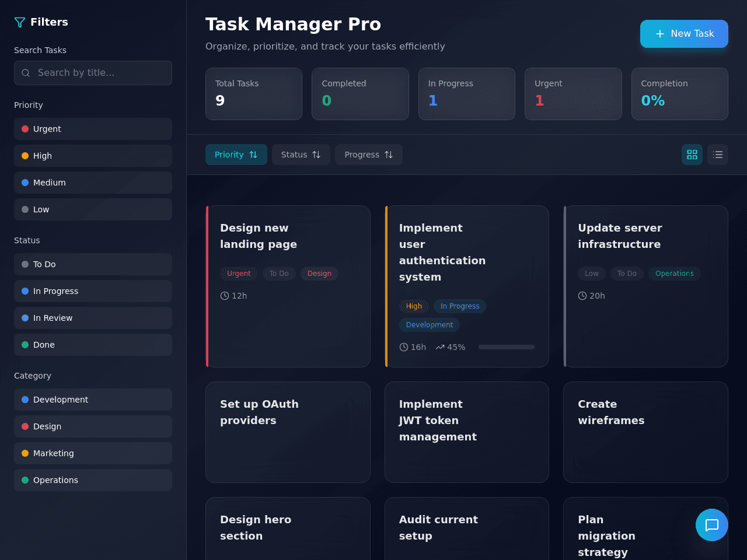Click the Development tag on authentication card
The height and width of the screenshot is (560, 747).
tap(430, 325)
